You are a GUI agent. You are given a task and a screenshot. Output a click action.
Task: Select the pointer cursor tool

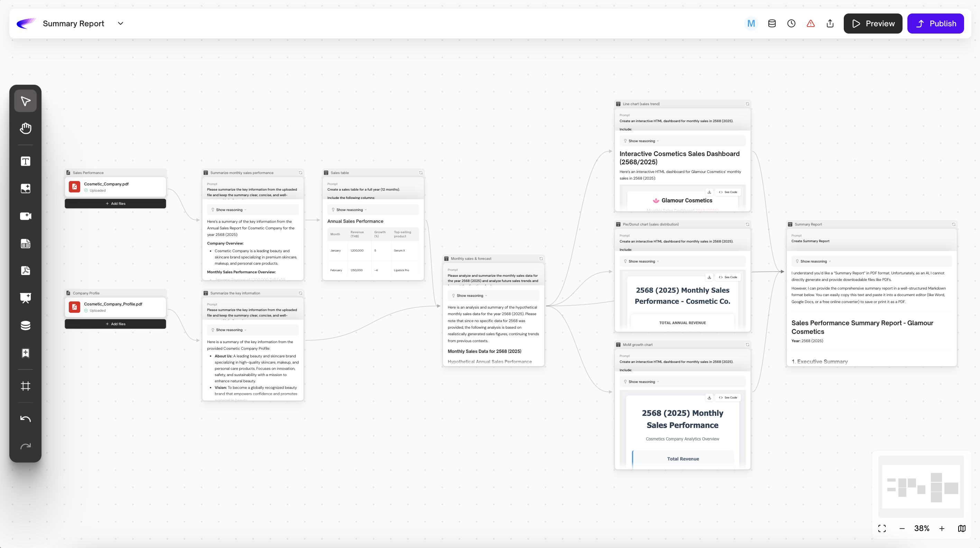pyautogui.click(x=26, y=101)
